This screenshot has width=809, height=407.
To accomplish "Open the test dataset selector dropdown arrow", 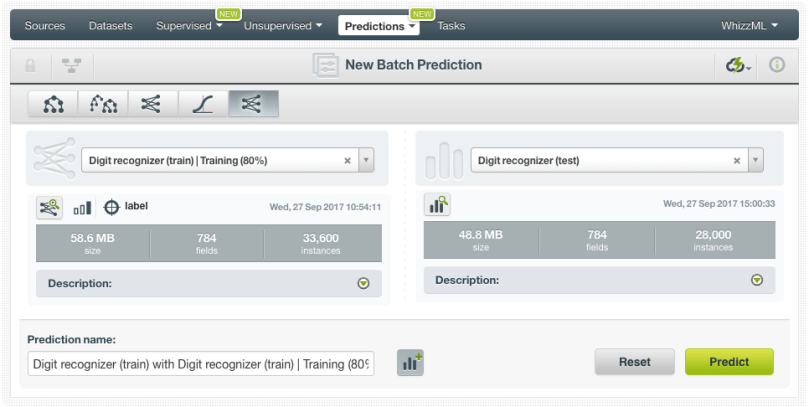I will (755, 160).
